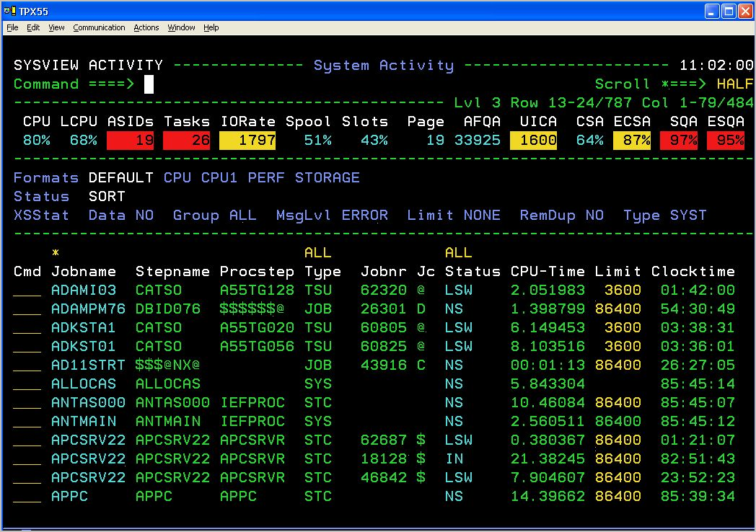Open the View menu
756x532 pixels.
pos(56,27)
